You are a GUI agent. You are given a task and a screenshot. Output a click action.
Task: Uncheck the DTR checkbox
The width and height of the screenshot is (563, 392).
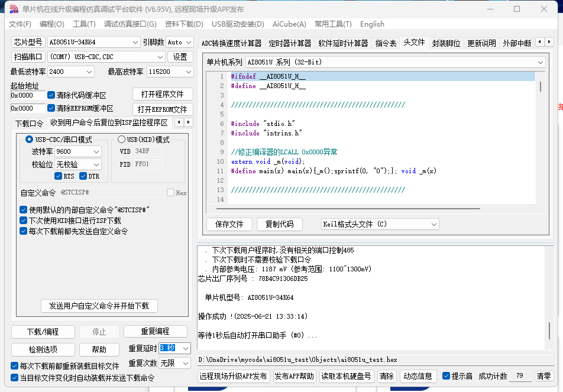pos(83,176)
